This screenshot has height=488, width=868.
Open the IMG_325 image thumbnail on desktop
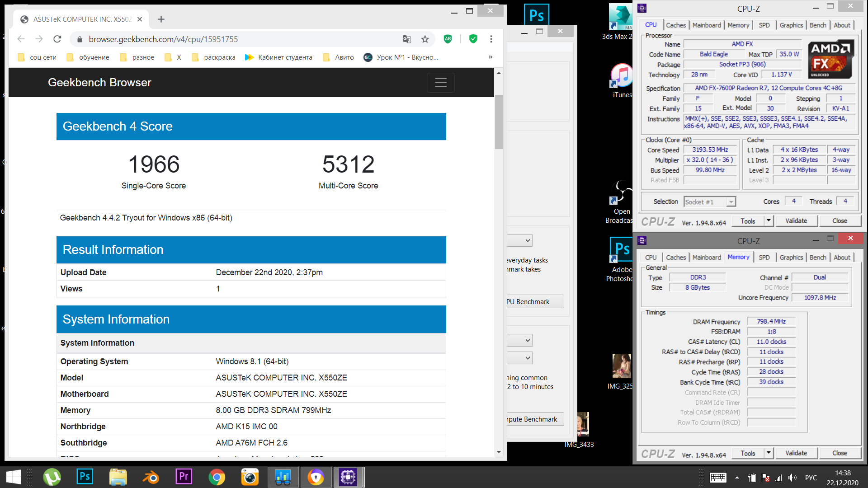[x=621, y=371]
